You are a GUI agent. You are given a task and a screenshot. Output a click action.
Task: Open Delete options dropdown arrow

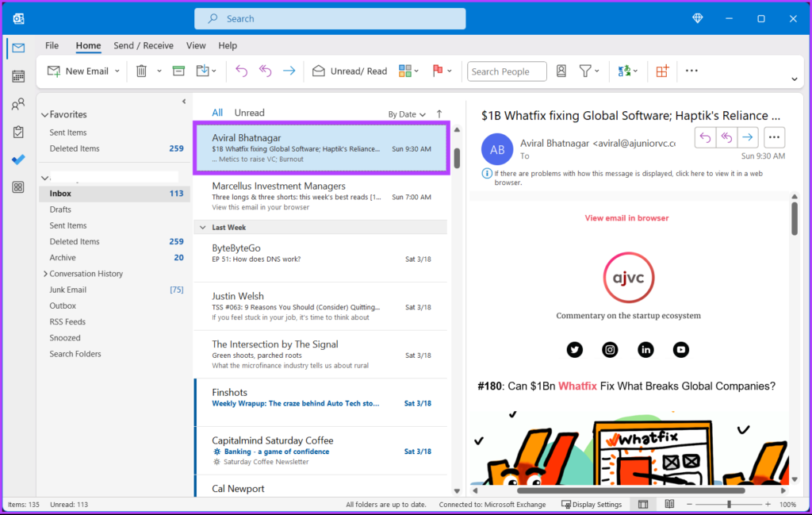(159, 71)
